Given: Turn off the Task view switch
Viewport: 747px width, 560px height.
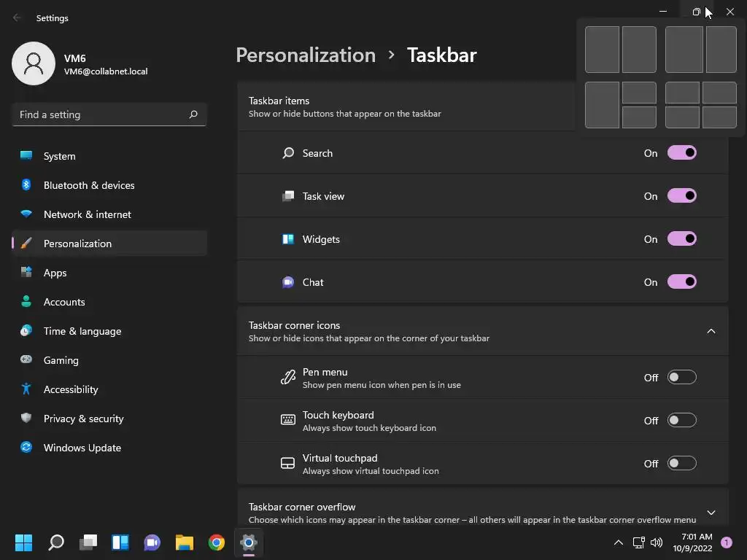Looking at the screenshot, I should [682, 195].
